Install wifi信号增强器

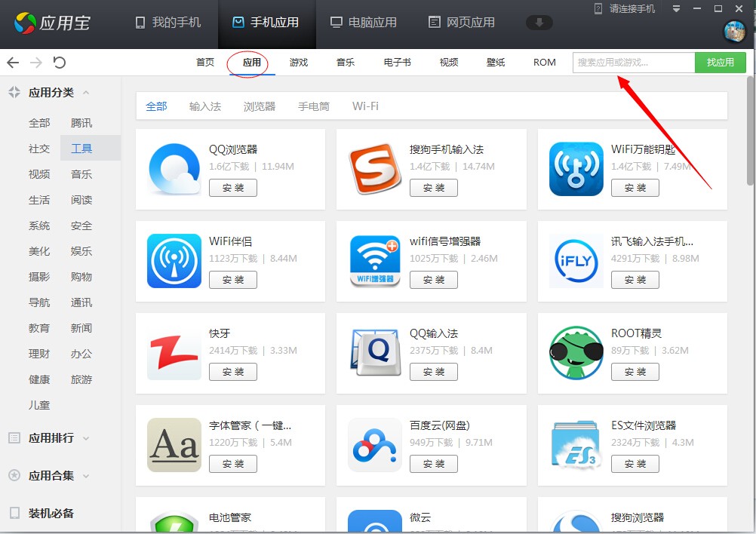[433, 280]
